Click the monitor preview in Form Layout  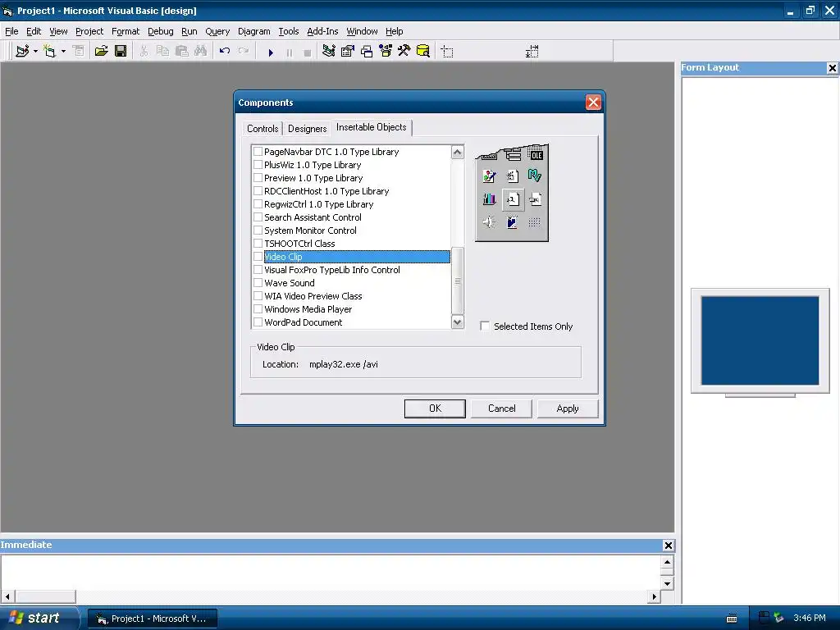pos(760,340)
